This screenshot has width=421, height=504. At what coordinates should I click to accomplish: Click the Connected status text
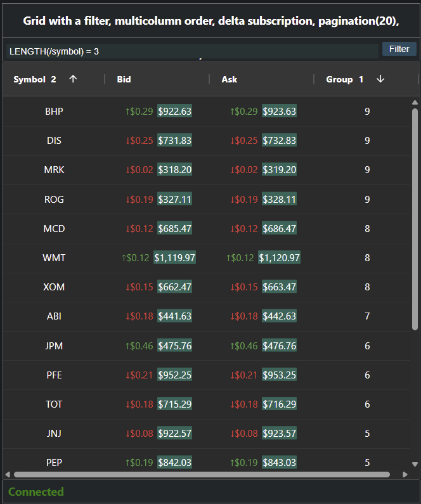pos(36,492)
